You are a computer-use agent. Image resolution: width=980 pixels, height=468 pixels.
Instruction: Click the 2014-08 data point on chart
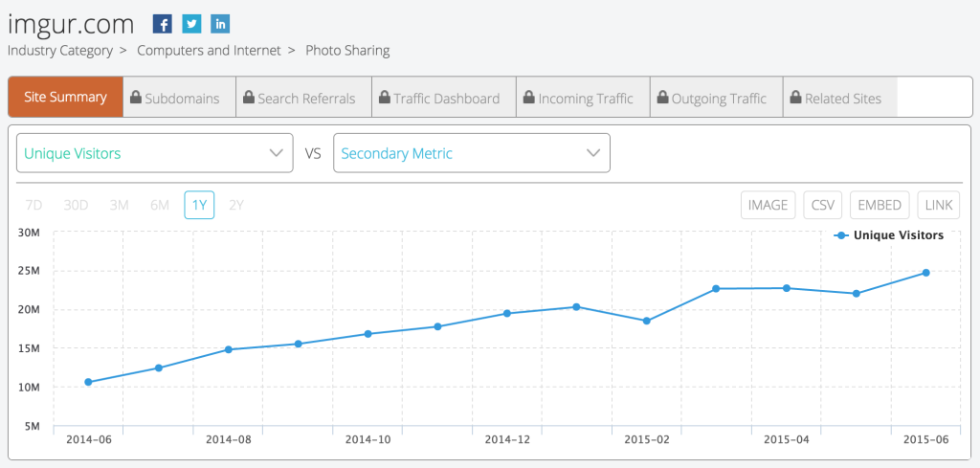228,349
